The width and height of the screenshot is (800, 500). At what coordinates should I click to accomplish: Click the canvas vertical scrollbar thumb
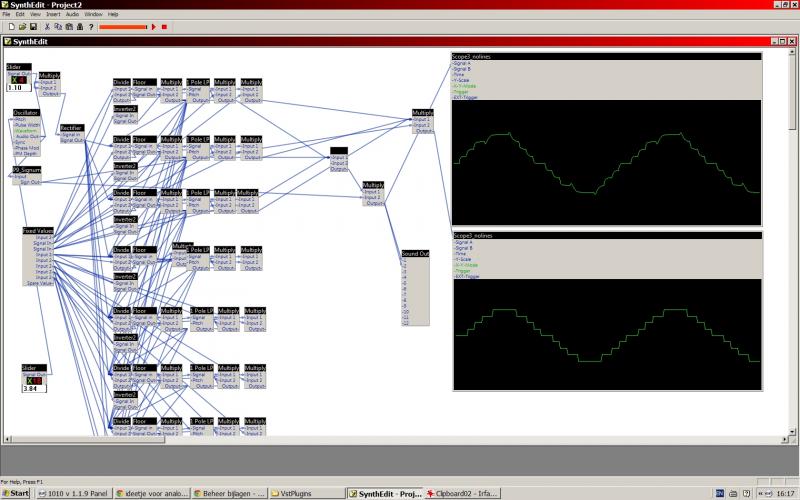pos(792,92)
